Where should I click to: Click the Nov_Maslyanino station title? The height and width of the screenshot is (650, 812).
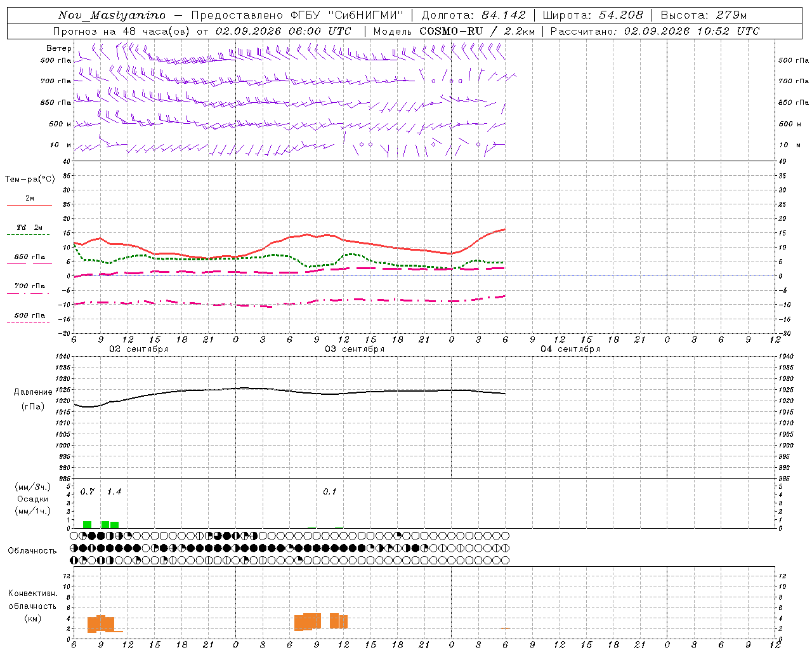[x=112, y=15]
